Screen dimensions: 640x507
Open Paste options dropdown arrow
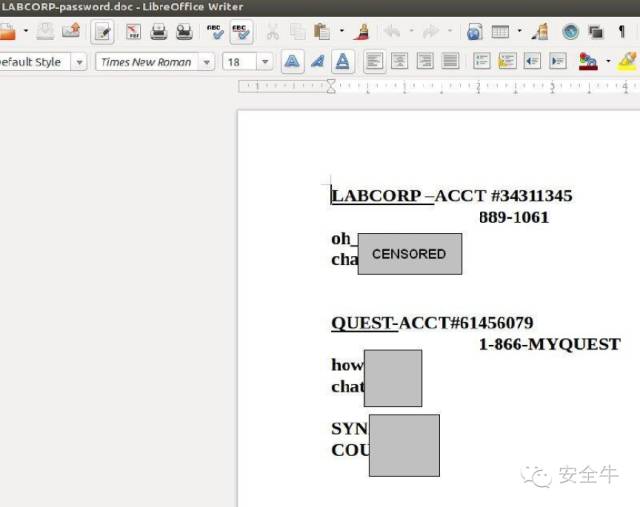[x=342, y=31]
